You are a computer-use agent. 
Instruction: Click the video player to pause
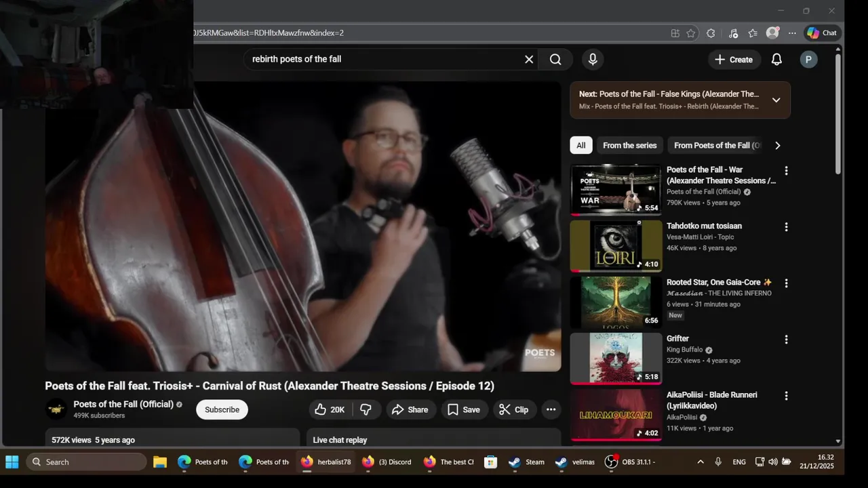(303, 226)
